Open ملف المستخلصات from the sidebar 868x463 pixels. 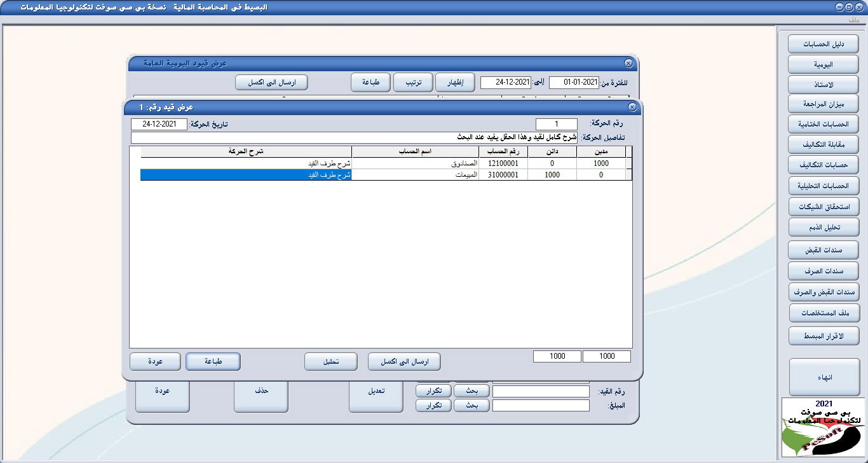point(824,313)
